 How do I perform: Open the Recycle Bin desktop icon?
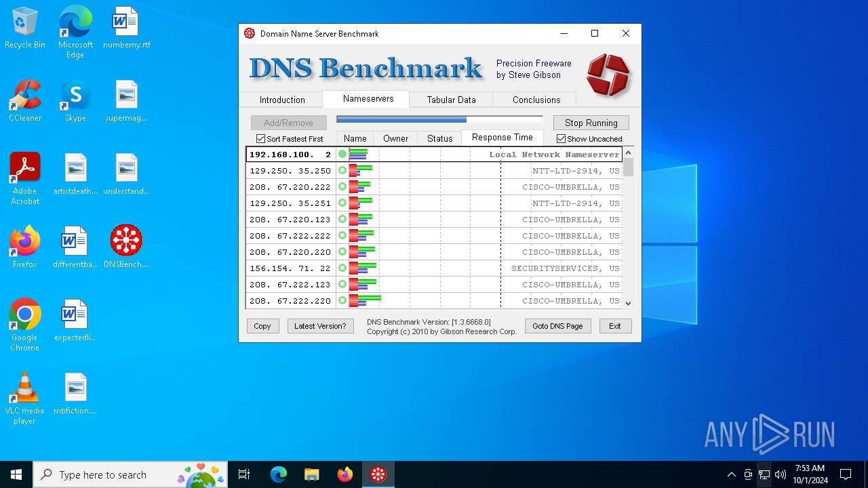point(25,28)
